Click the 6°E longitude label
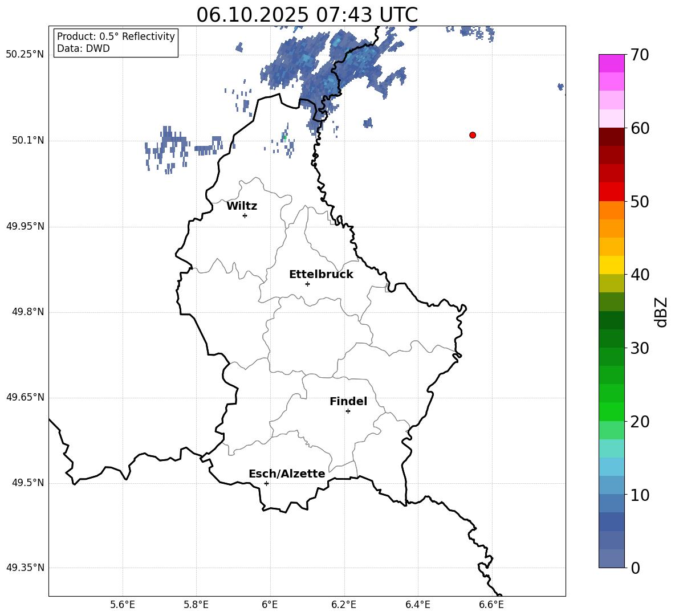This screenshot has width=675, height=616. [x=270, y=605]
